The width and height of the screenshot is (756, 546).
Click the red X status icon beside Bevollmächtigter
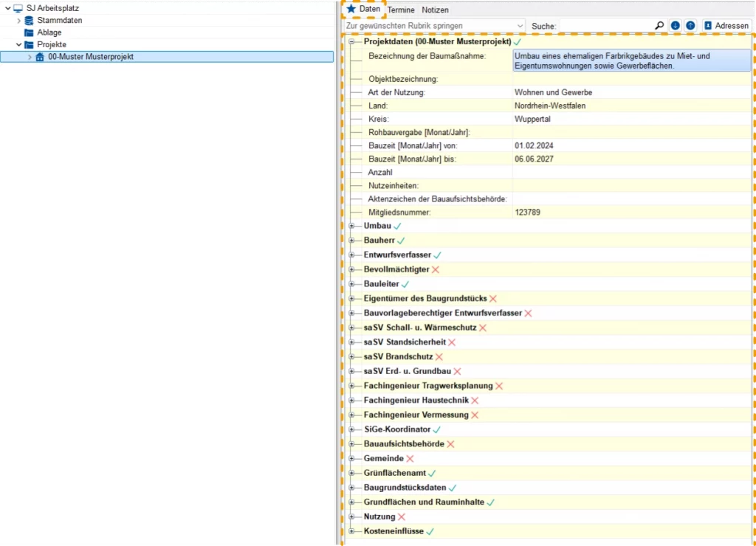(436, 270)
